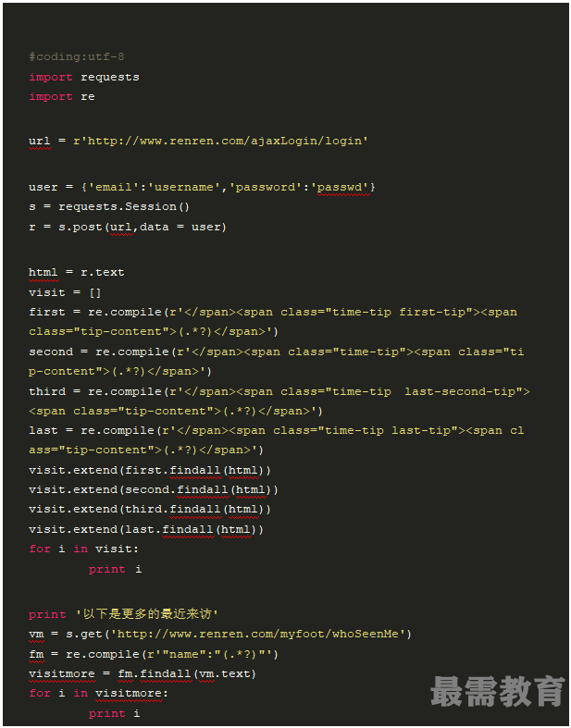Click the underlined 'visitmore' assignment

62,673
